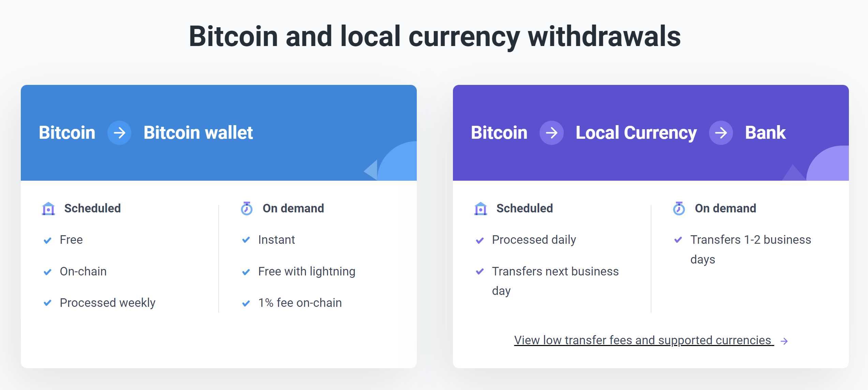This screenshot has width=868, height=390.
Task: Click the arrow icon between Bitcoin and Bitcoin wallet
Action: pyautogui.click(x=119, y=133)
